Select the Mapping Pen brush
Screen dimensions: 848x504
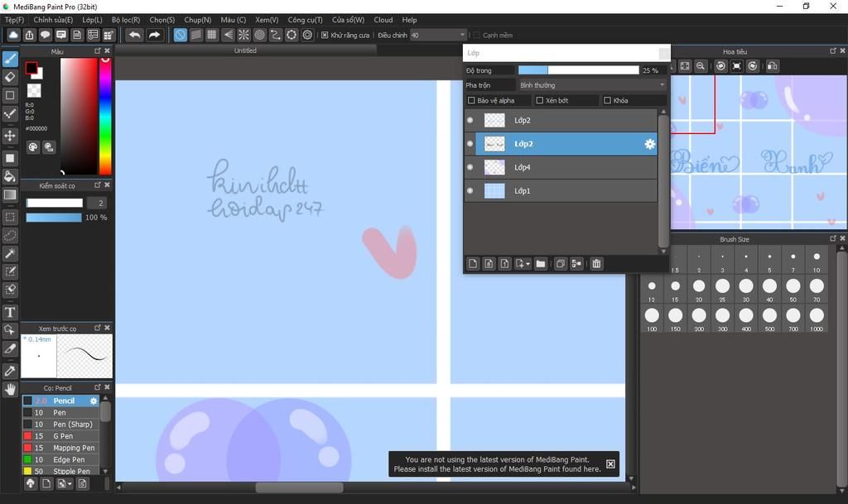click(60, 448)
